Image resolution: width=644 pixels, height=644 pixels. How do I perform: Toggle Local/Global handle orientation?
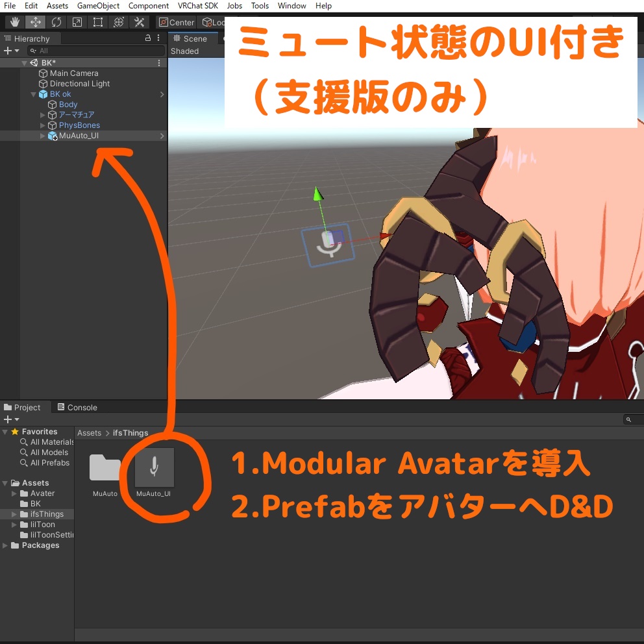pyautogui.click(x=214, y=21)
